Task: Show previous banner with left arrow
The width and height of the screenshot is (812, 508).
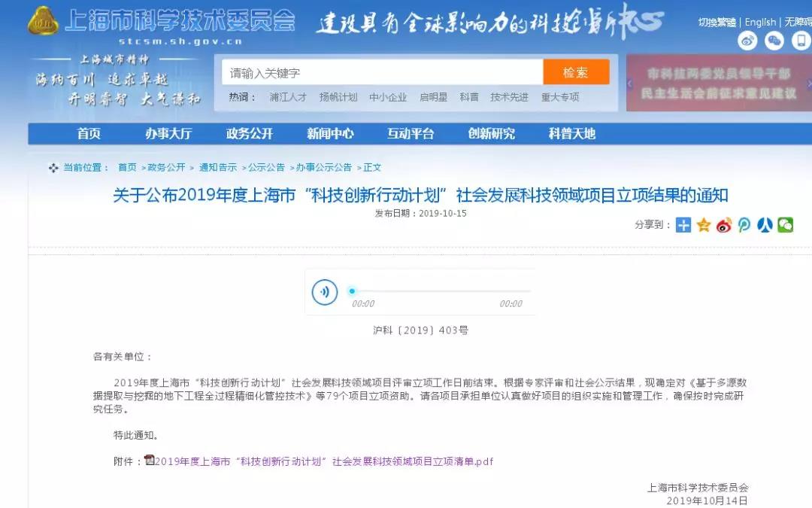Action: [x=632, y=84]
